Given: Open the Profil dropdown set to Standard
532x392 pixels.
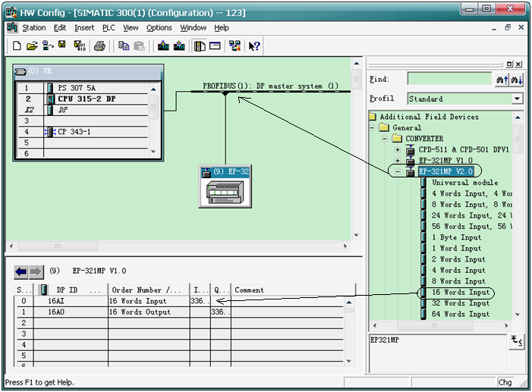Looking at the screenshot, I should [517, 99].
